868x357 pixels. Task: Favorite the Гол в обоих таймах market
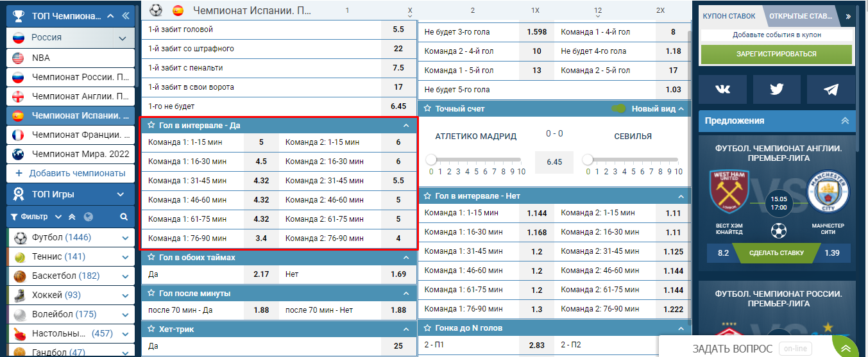pyautogui.click(x=152, y=258)
